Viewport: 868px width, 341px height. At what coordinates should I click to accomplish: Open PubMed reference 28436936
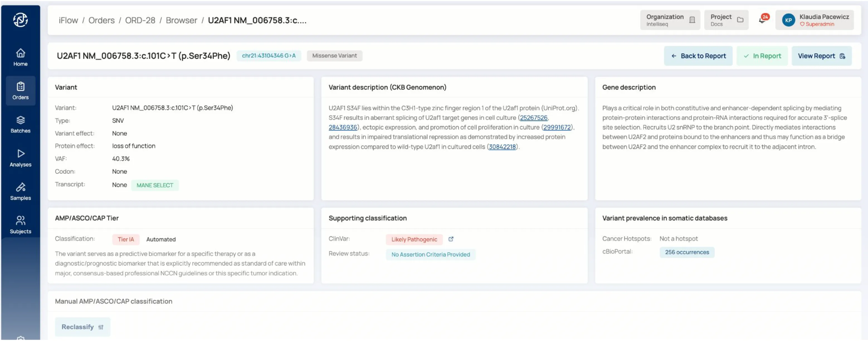click(343, 127)
